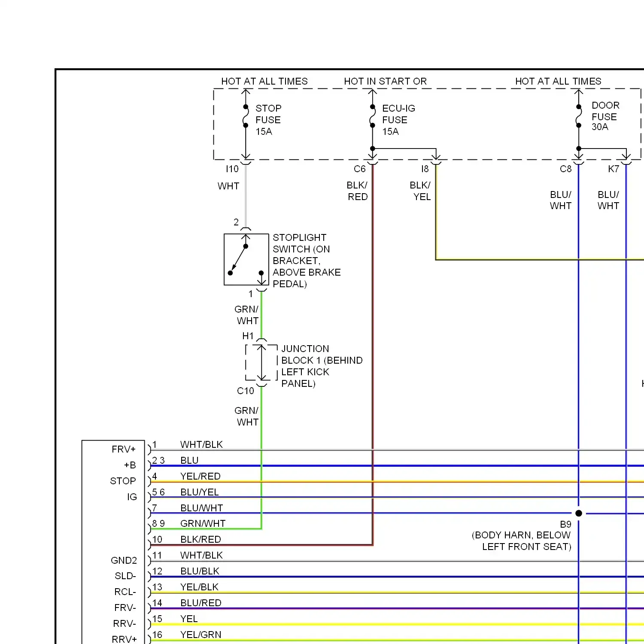
Task: Click pin 13 YEL/BLK wire label
Action: tap(199, 587)
